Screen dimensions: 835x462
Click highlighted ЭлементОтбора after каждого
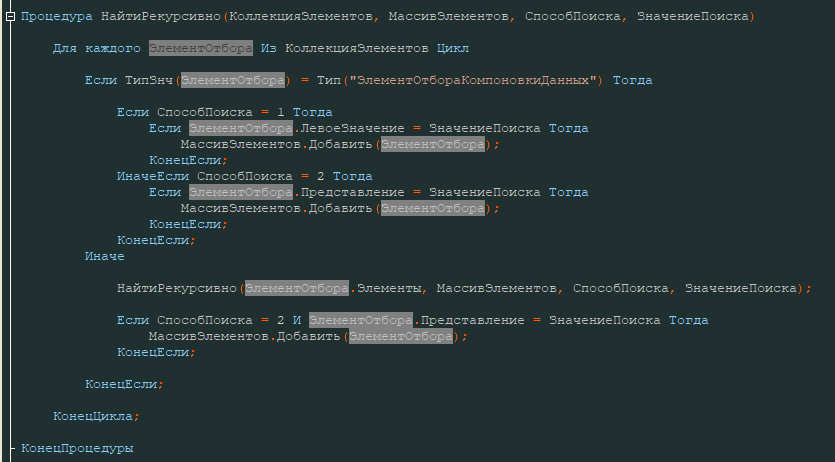pos(201,48)
